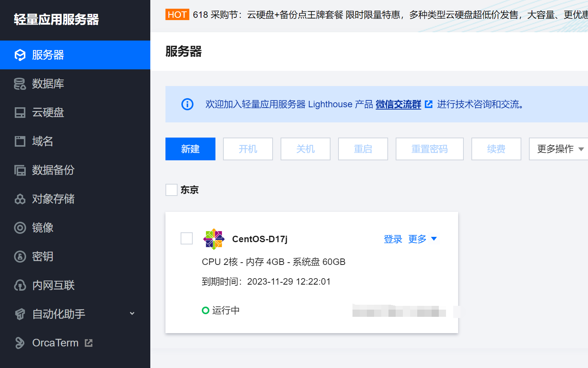Go to 服务器 menu item
The image size is (588, 368).
75,55
